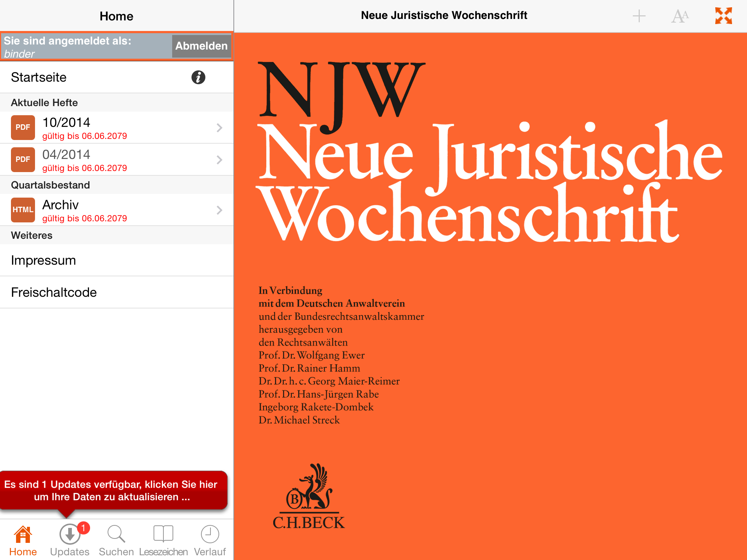Click the Neue Juristische Wochenschrift header title
747x560 pixels.
tap(444, 15)
